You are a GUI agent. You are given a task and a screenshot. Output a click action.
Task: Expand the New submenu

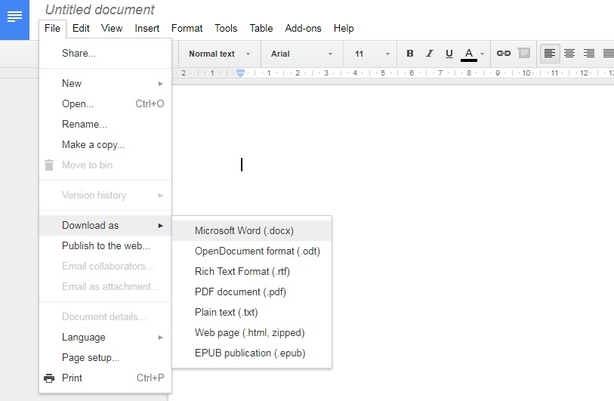point(105,83)
